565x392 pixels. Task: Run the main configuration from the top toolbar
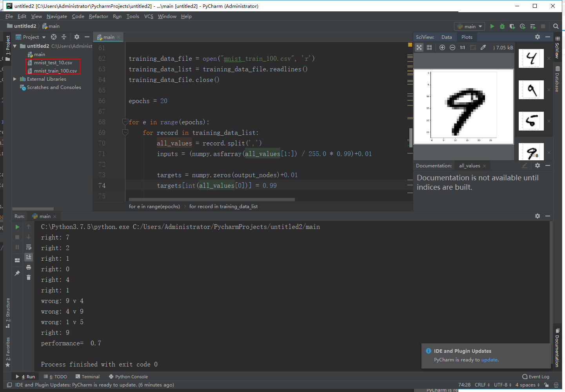point(492,26)
